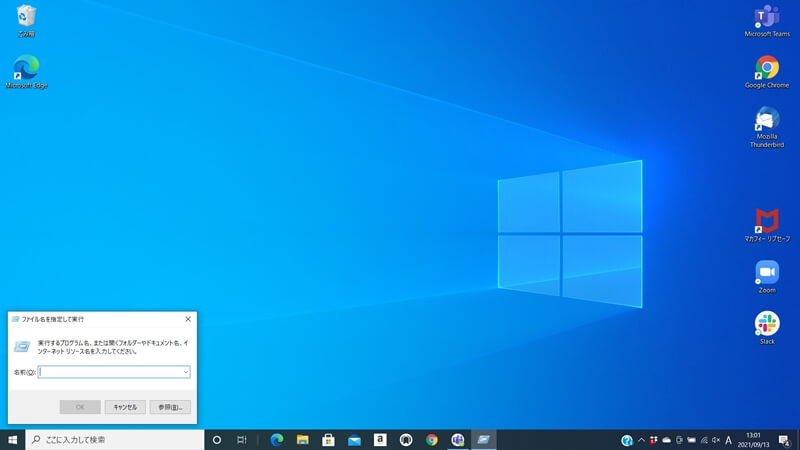Open the round white app icon next to Amazon on taskbar
This screenshot has height=450, width=800.
tap(406, 440)
